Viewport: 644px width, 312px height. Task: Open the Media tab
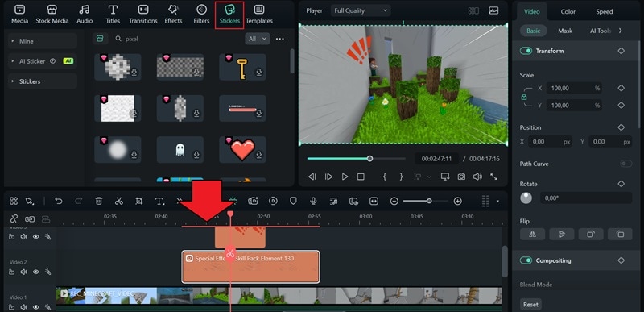pos(19,15)
